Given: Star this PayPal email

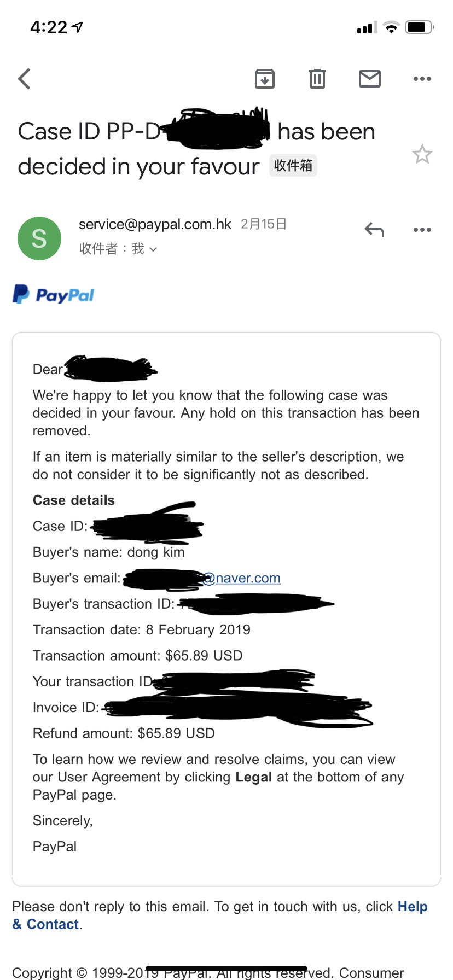Looking at the screenshot, I should [x=422, y=155].
